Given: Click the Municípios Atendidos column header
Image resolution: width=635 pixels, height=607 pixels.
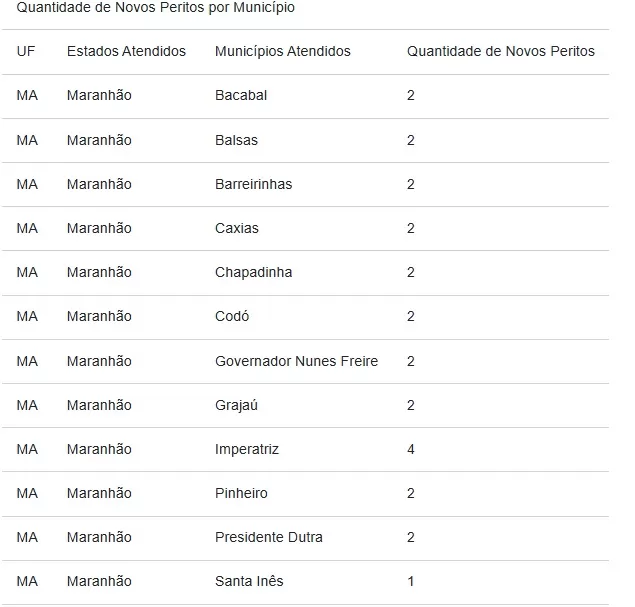Looking at the screenshot, I should 282,51.
